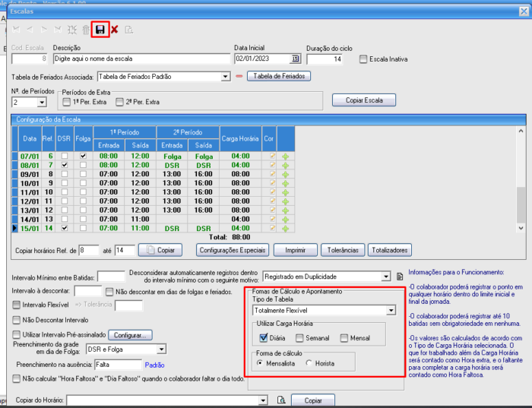Click the red minus icon beside holiday table
The height and width of the screenshot is (408, 532).
click(239, 77)
